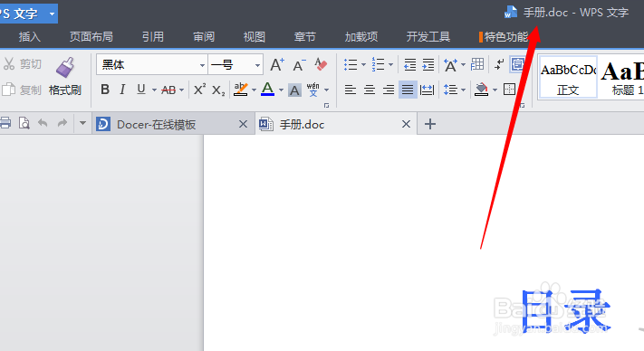Select 标题 1 style thumbnail
The image size is (644, 351).
622,78
